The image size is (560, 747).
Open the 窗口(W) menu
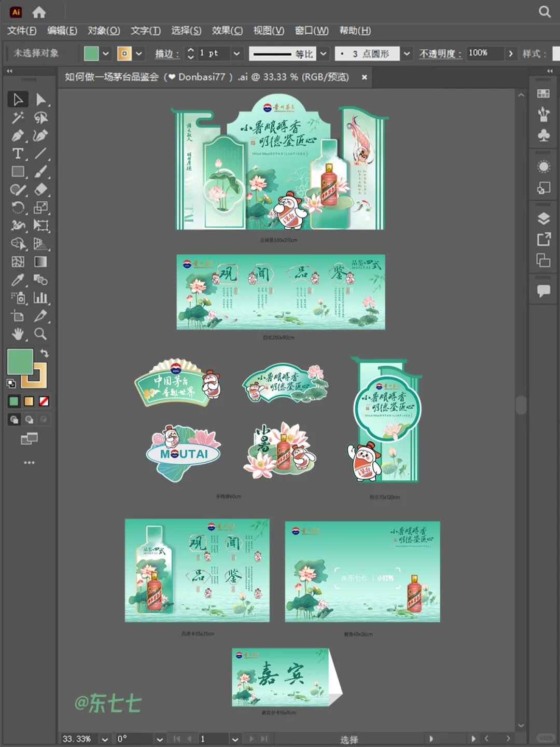[x=312, y=31]
